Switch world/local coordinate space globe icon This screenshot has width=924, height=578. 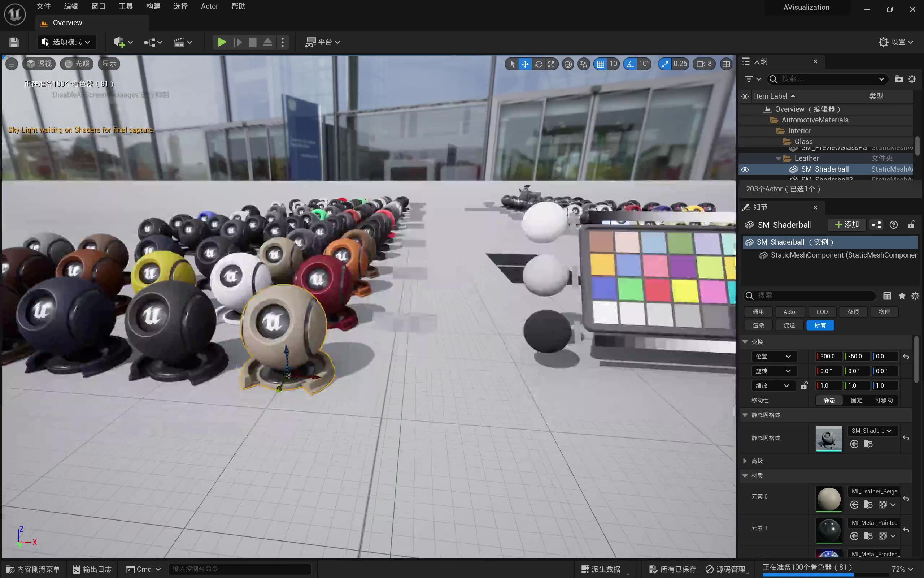(x=568, y=64)
